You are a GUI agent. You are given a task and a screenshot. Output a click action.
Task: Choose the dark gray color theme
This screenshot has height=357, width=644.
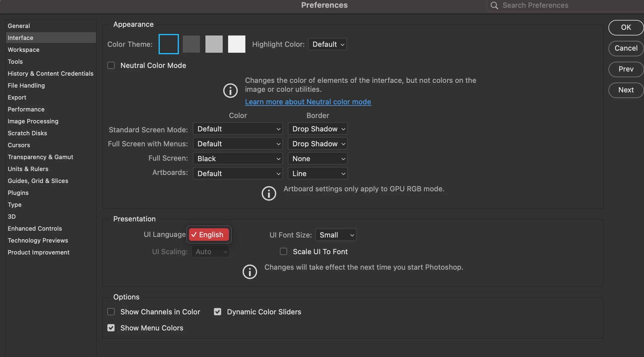tap(191, 44)
